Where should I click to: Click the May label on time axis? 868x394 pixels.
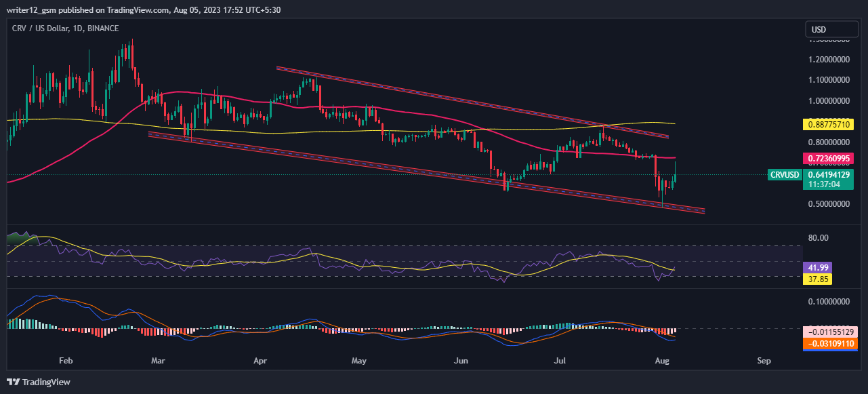[360, 361]
